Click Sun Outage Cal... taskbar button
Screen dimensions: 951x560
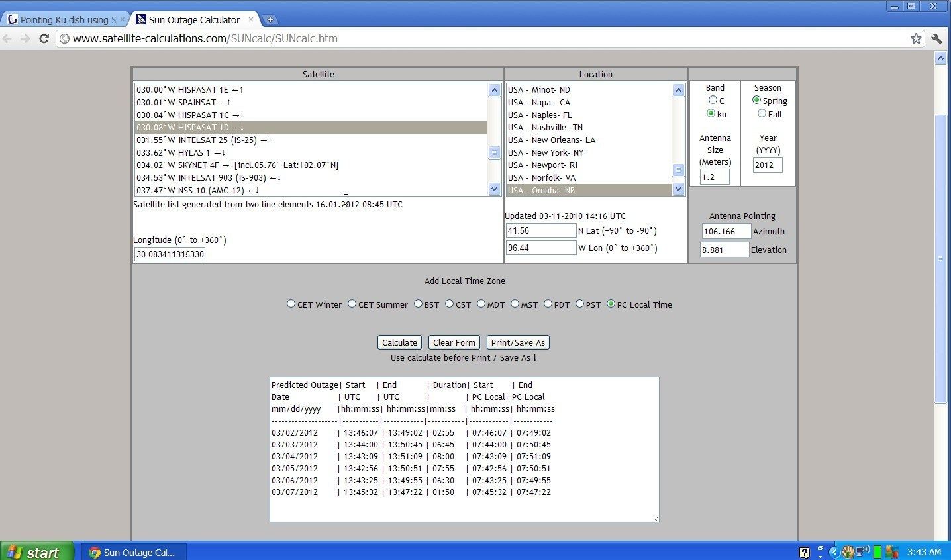(134, 552)
